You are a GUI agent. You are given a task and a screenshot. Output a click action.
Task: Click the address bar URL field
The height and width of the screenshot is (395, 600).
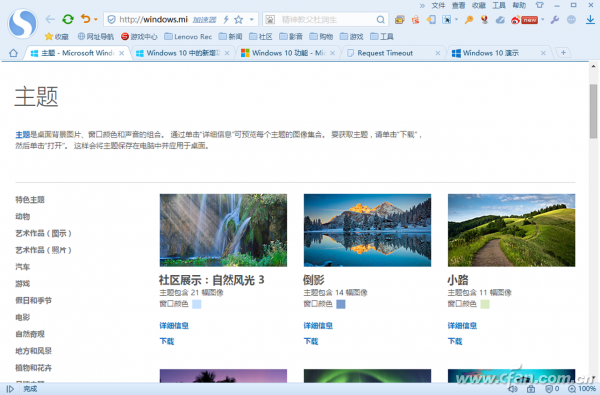(153, 19)
